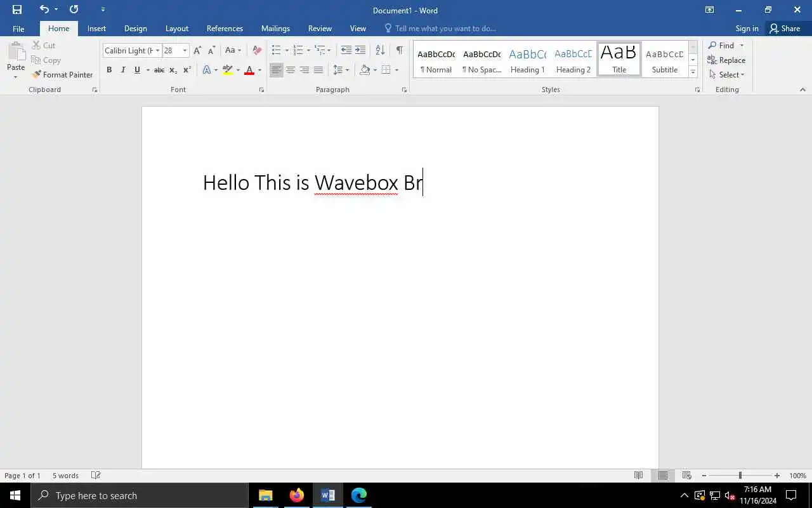Apply red font color
Viewport: 812px width, 508px height.
click(x=249, y=70)
